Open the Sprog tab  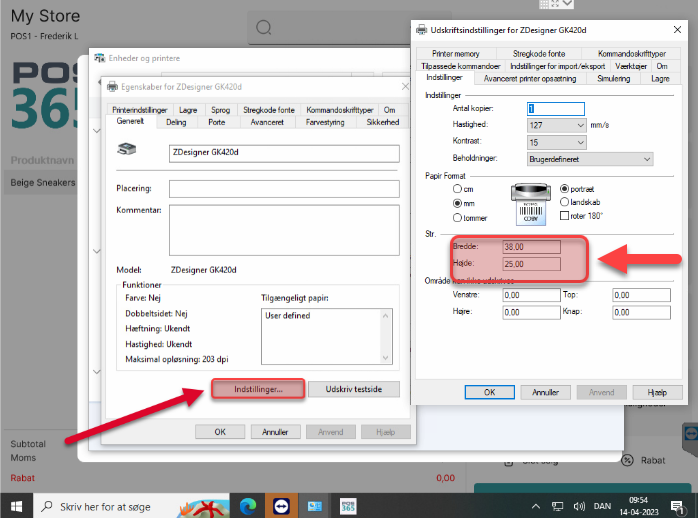pos(220,110)
